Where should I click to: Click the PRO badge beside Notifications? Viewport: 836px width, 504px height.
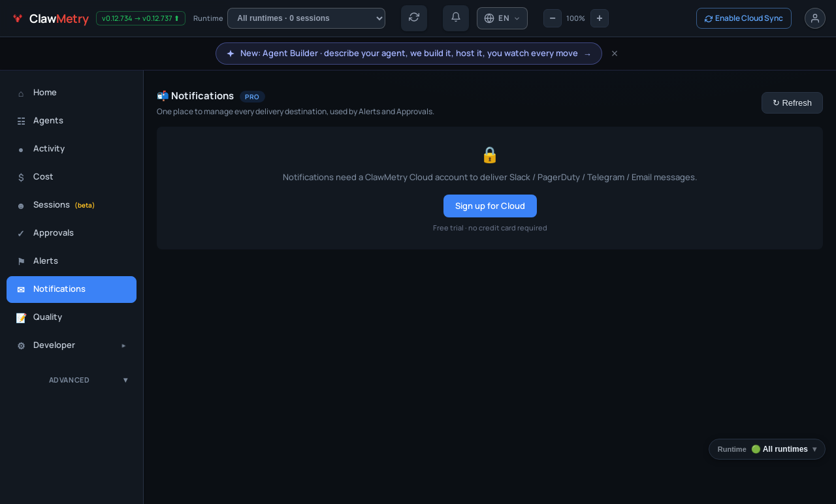click(x=252, y=97)
